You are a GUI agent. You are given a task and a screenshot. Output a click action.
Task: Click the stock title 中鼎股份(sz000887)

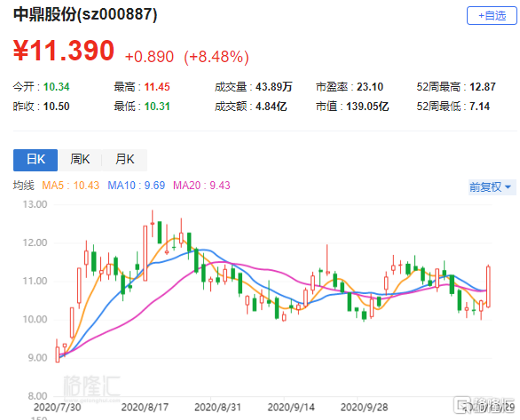pyautogui.click(x=85, y=14)
